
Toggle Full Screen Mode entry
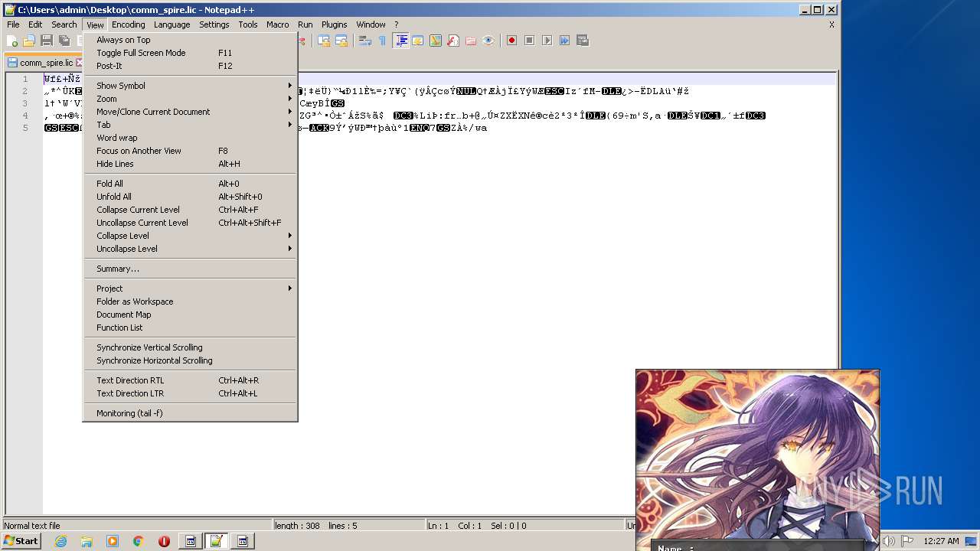(190, 53)
